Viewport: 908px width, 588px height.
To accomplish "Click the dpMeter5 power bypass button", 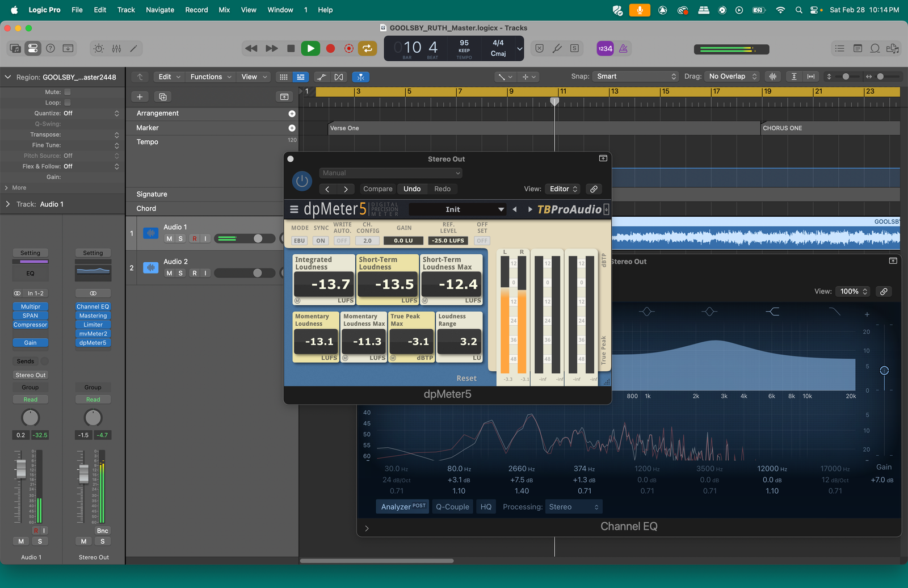I will pyautogui.click(x=302, y=181).
